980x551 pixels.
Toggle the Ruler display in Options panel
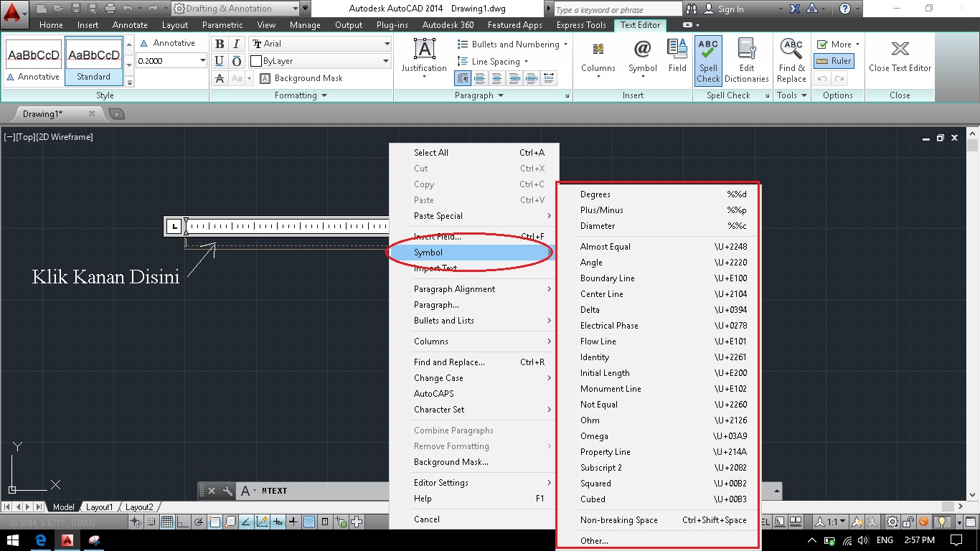(x=837, y=60)
